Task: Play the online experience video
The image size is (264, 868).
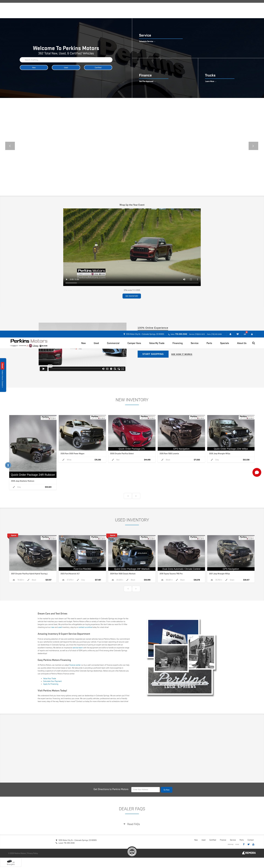Action: point(43,369)
